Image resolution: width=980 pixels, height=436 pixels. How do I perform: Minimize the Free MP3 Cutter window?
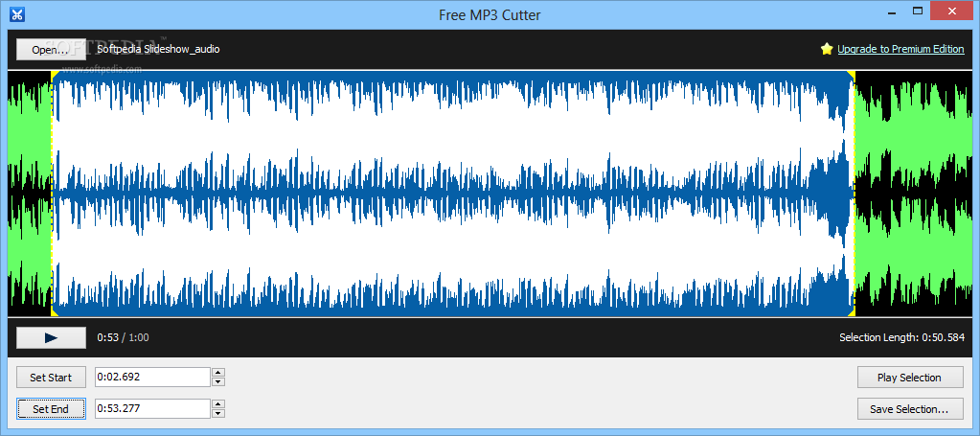coord(892,11)
